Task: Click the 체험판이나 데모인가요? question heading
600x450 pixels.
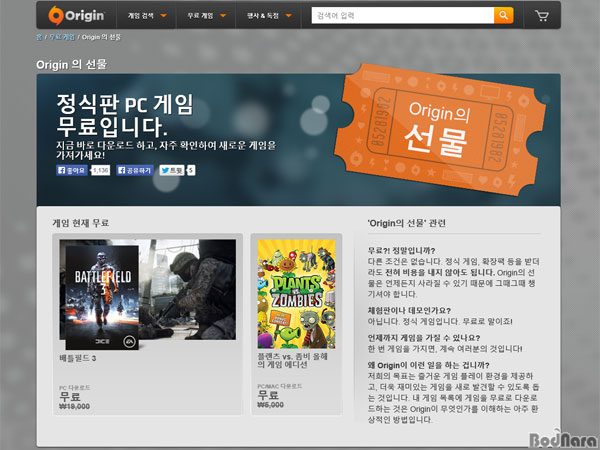Action: click(409, 310)
